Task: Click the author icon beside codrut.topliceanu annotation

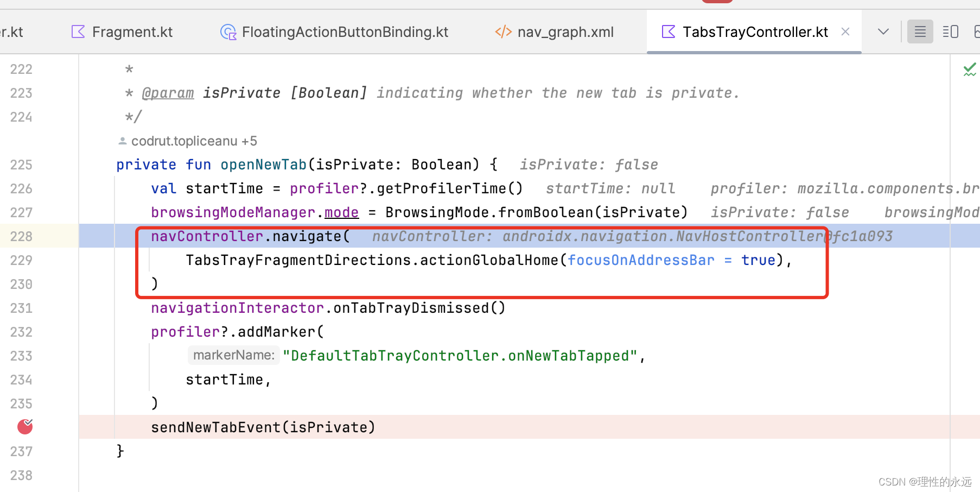Action: click(122, 141)
